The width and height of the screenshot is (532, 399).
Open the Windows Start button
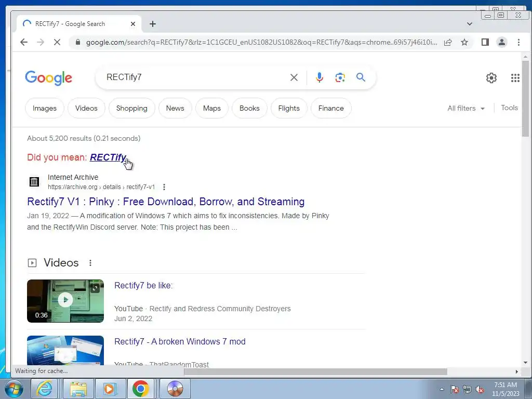click(x=14, y=389)
